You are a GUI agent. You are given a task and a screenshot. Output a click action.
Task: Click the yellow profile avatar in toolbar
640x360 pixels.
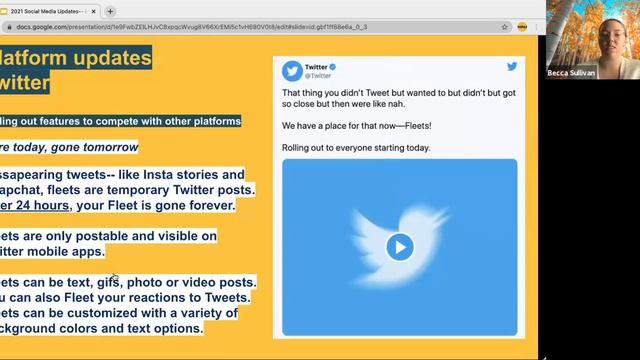coord(522,27)
